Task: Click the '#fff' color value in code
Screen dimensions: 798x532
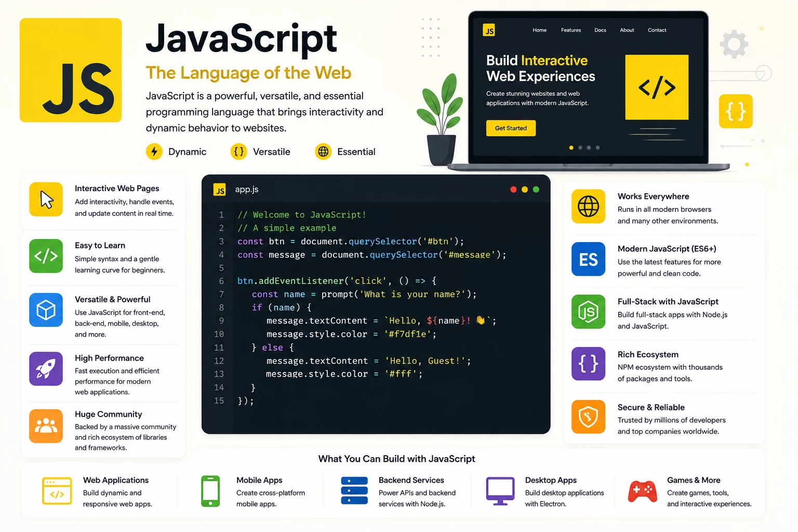Action: [401, 374]
